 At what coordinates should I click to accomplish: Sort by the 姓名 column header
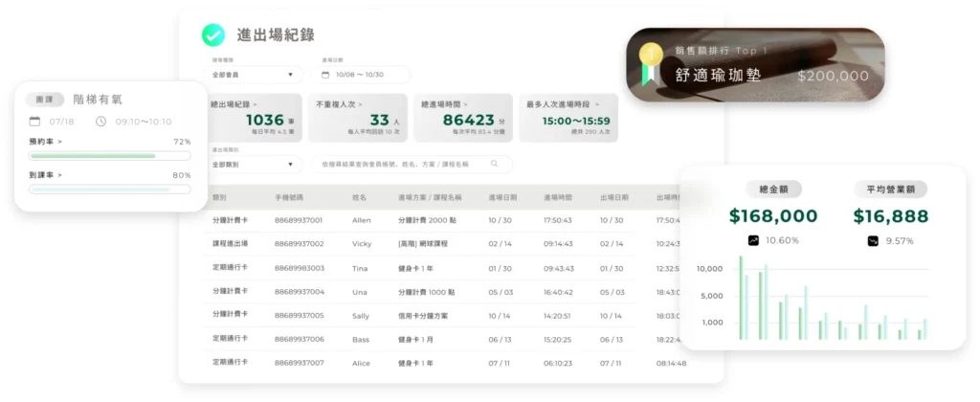360,197
